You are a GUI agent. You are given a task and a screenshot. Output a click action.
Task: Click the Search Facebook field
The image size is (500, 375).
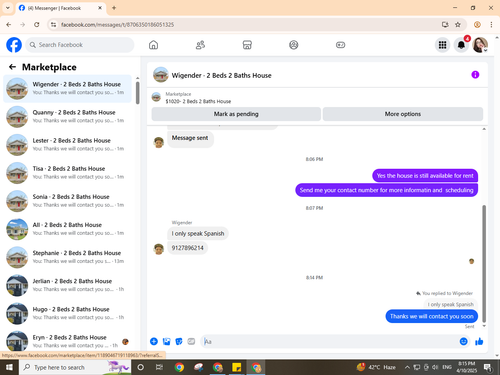80,45
